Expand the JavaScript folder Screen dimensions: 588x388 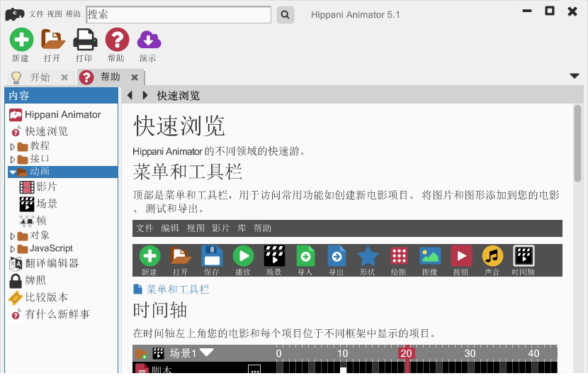click(13, 249)
